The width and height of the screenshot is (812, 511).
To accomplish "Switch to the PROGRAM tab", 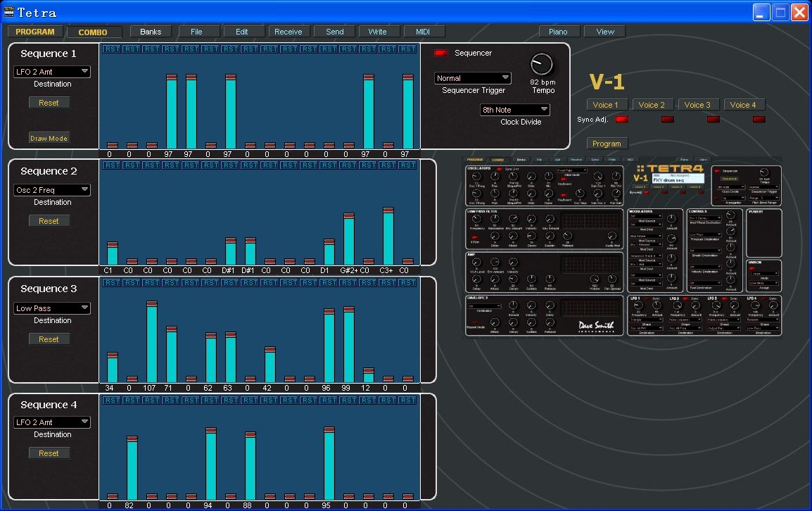I will (x=35, y=32).
